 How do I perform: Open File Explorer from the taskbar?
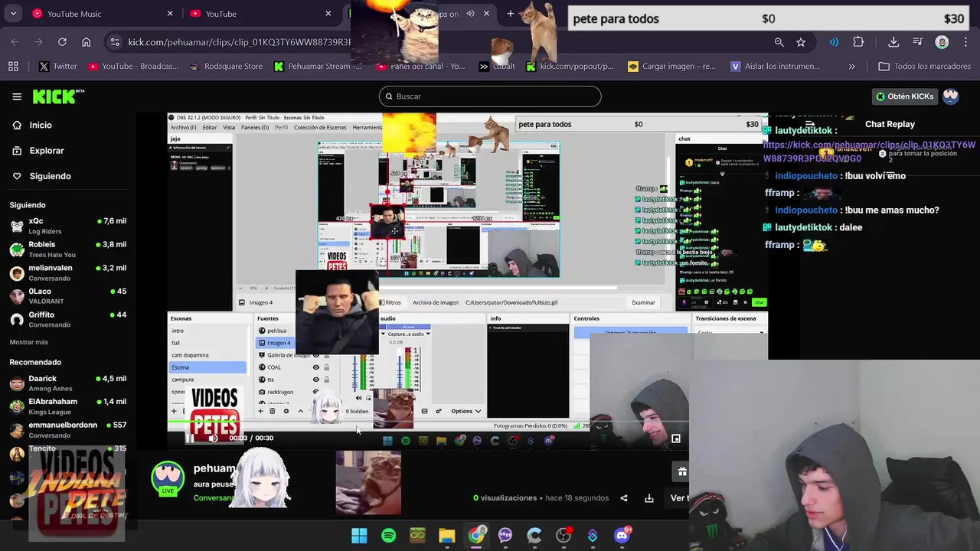pyautogui.click(x=447, y=536)
